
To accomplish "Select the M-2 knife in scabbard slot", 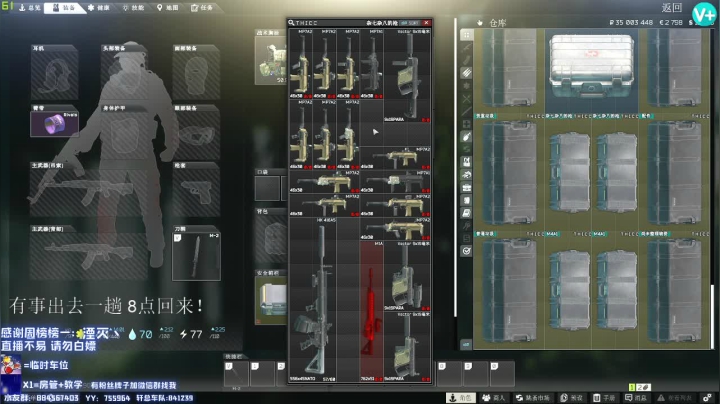I will (x=196, y=256).
